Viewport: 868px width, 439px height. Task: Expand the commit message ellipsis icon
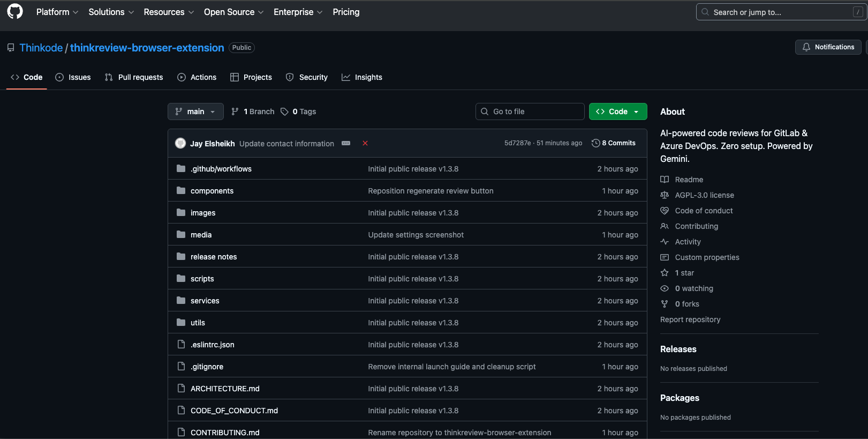[x=346, y=143]
